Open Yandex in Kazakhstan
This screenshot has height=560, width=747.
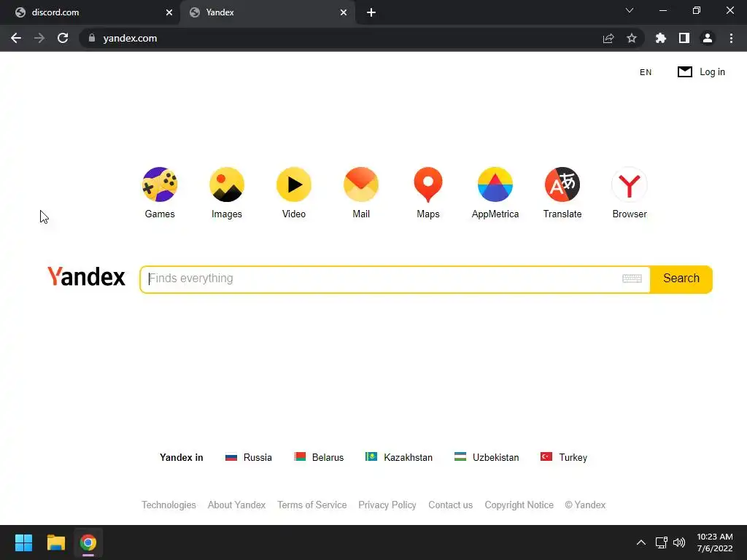(x=399, y=457)
